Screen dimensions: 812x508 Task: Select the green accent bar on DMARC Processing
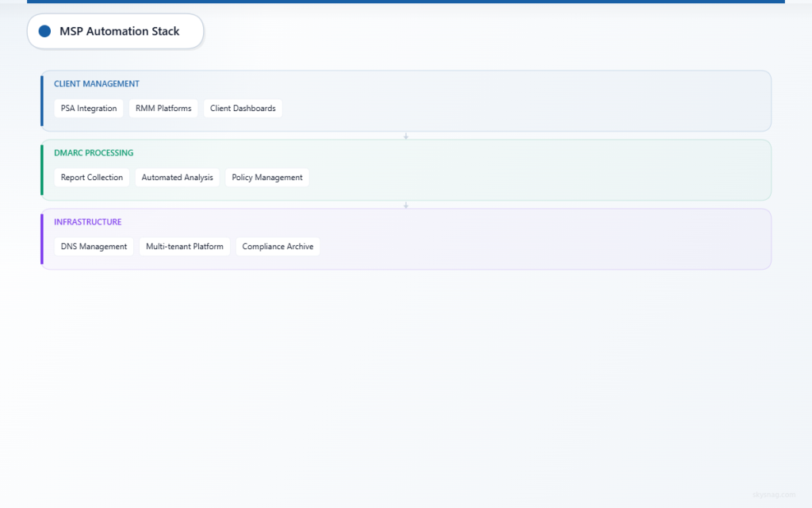pos(41,170)
